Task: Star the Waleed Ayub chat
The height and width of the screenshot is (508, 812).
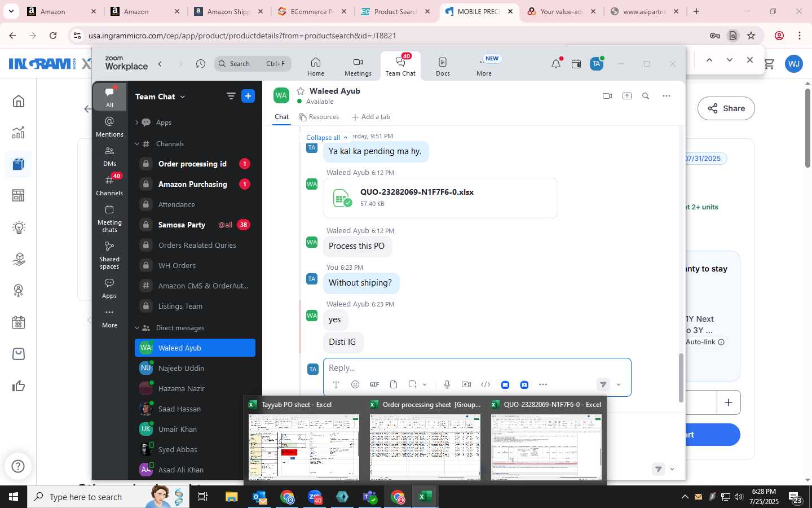Action: [301, 91]
